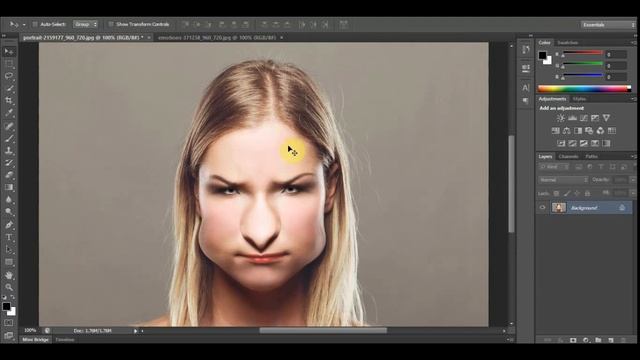The image size is (640, 360).
Task: Select the Move tool in the toolbox
Action: (9, 51)
